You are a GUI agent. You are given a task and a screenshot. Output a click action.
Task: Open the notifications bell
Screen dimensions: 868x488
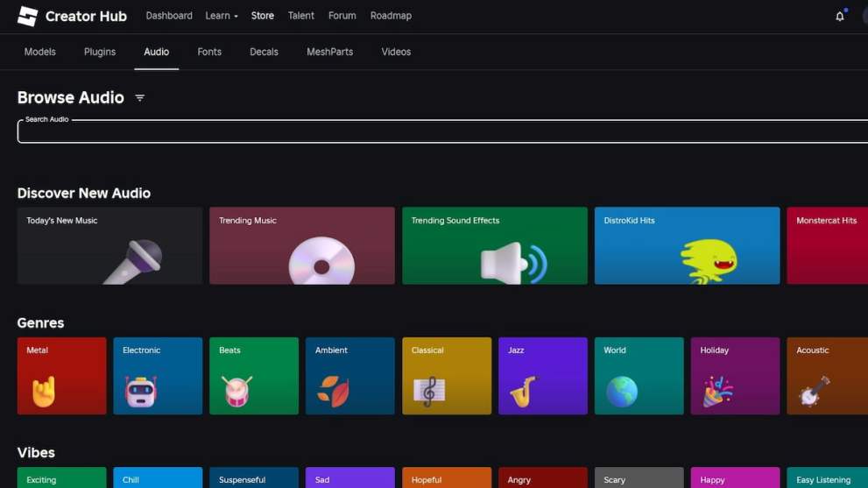coord(840,16)
